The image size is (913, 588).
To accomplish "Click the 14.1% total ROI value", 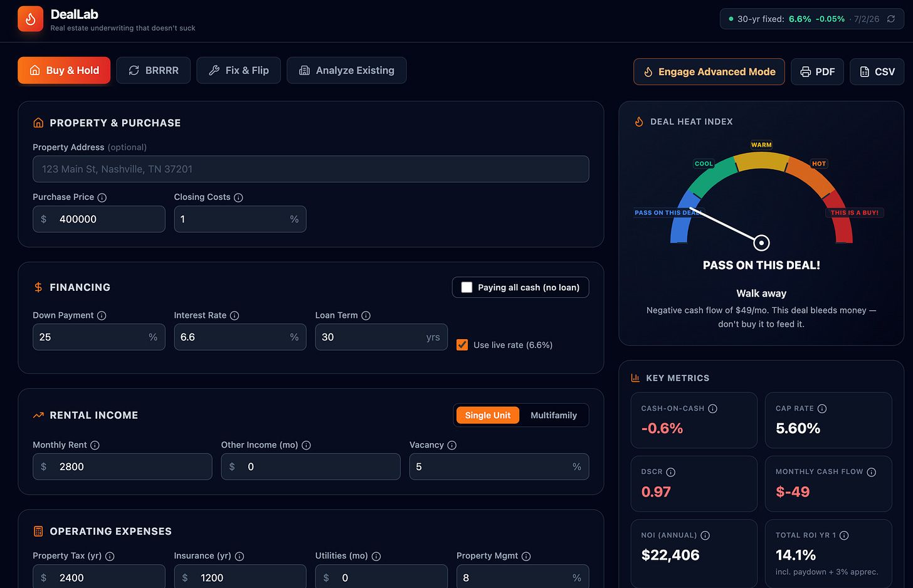I will pyautogui.click(x=796, y=555).
